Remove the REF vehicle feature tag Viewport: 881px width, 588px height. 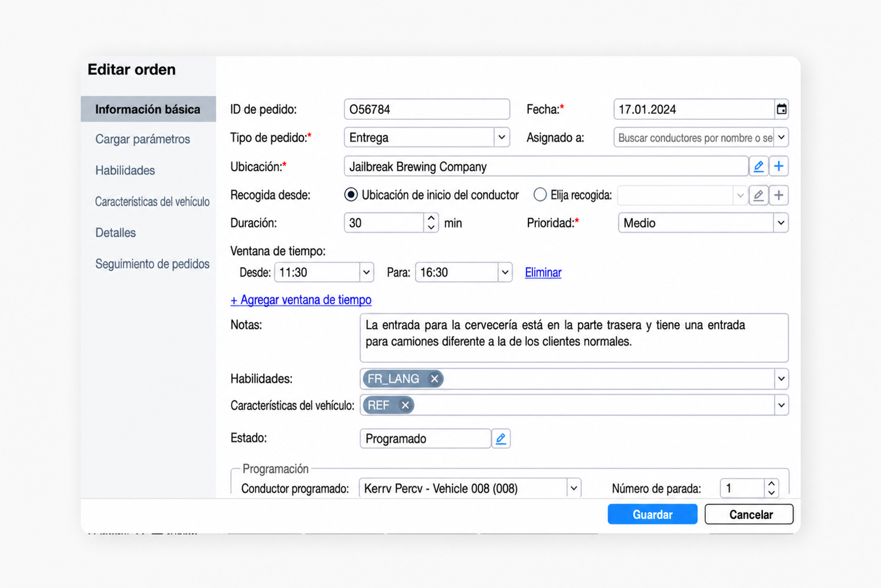click(x=405, y=405)
